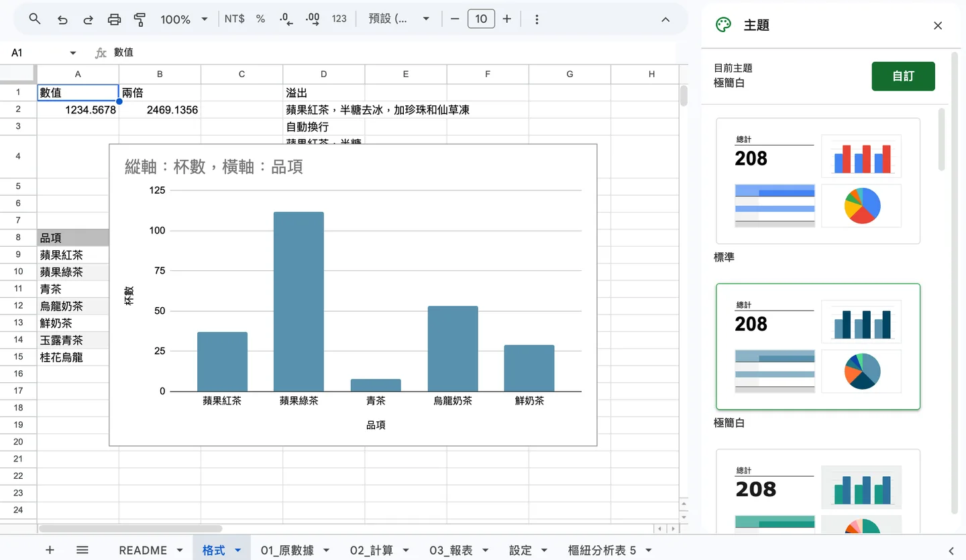Screen dimensions: 966x560
Task: Redo the last action
Action: pyautogui.click(x=88, y=19)
